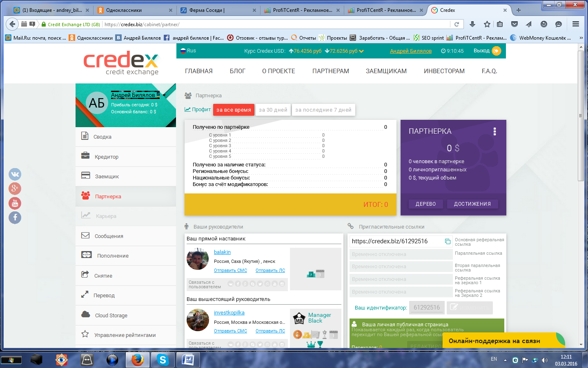Viewport: 588px width, 368px height.
Task: Select the 'за 30 дней' period tab
Action: (x=273, y=110)
